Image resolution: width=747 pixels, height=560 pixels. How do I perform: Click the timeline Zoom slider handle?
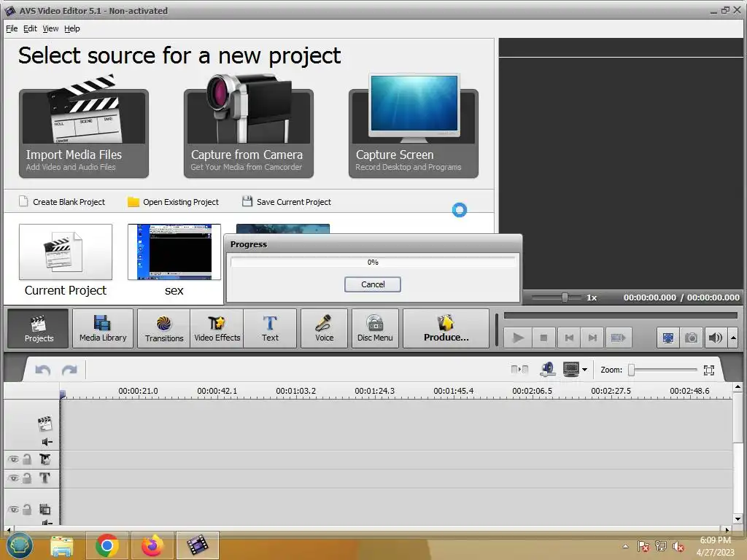point(631,370)
